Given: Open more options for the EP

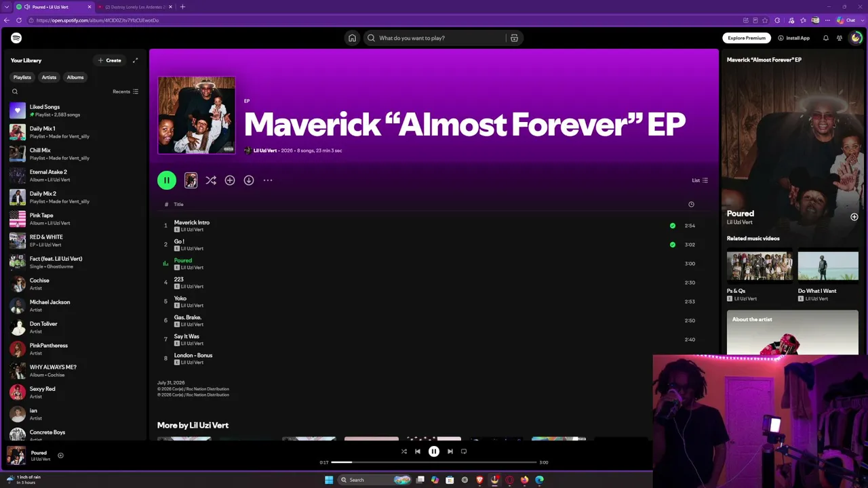Looking at the screenshot, I should point(268,180).
